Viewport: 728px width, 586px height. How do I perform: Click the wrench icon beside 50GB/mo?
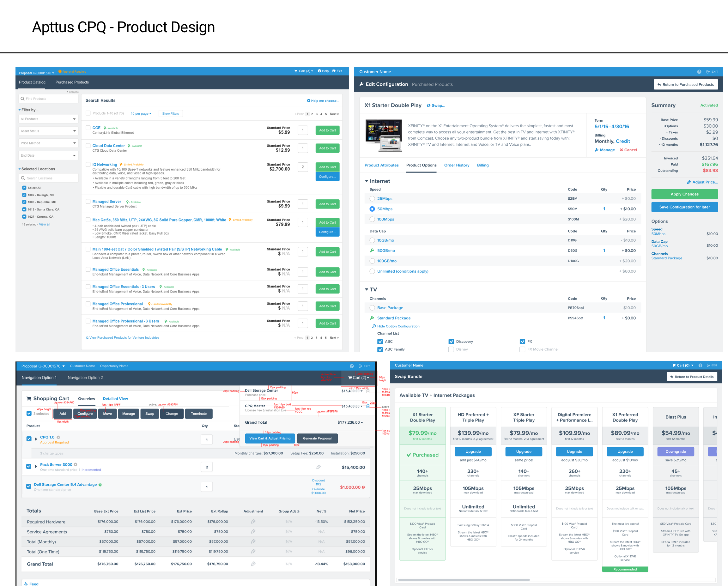[372, 251]
